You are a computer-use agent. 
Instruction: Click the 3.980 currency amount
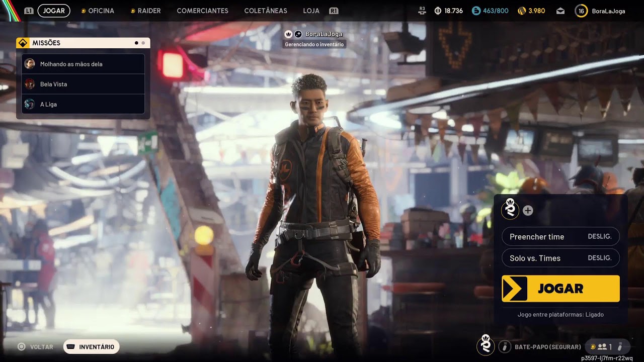pyautogui.click(x=537, y=11)
